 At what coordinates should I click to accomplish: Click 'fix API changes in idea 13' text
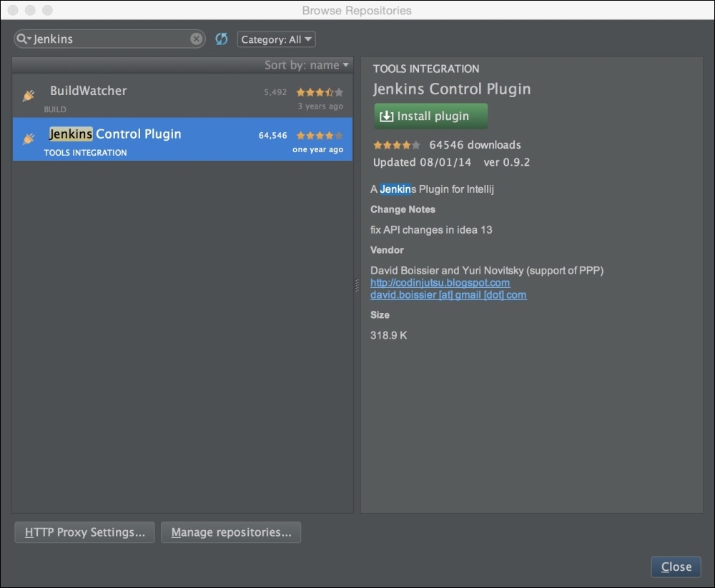pos(431,230)
